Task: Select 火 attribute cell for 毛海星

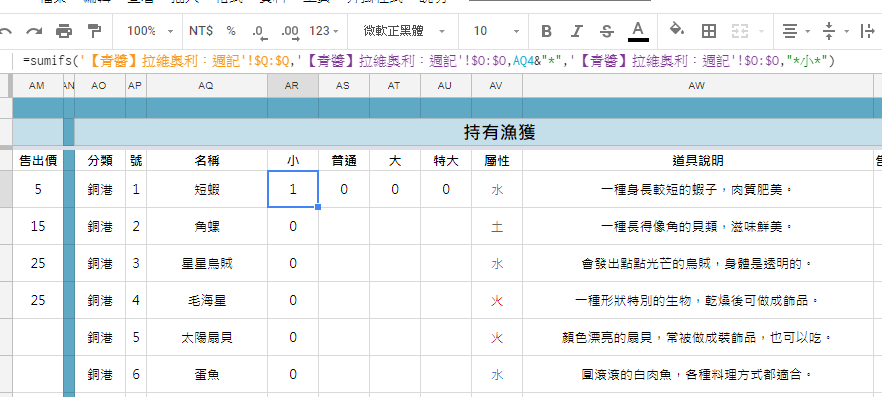Action: point(497,300)
